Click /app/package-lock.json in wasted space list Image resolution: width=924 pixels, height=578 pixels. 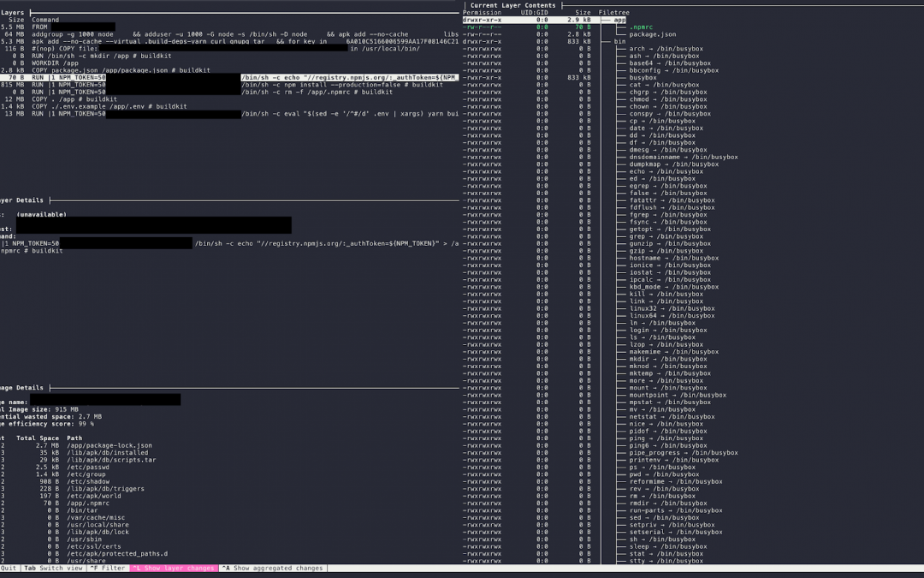109,446
